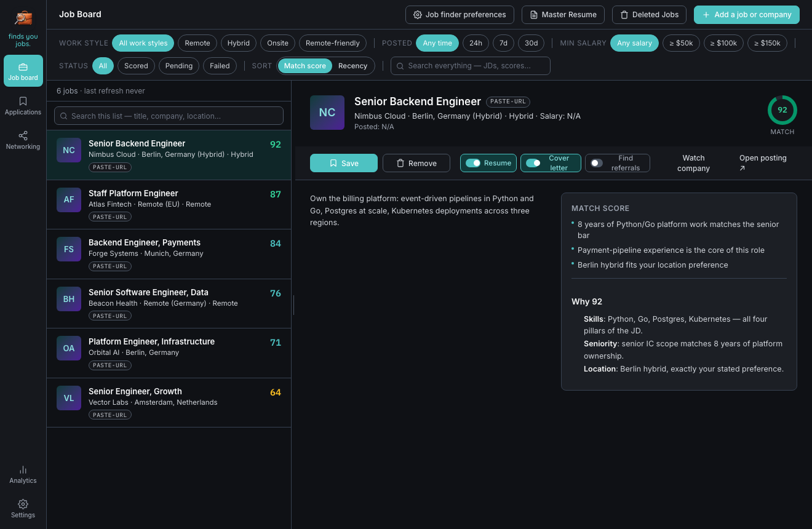The height and width of the screenshot is (529, 812).
Task: Open the Job board sidebar section
Action: pos(23,71)
